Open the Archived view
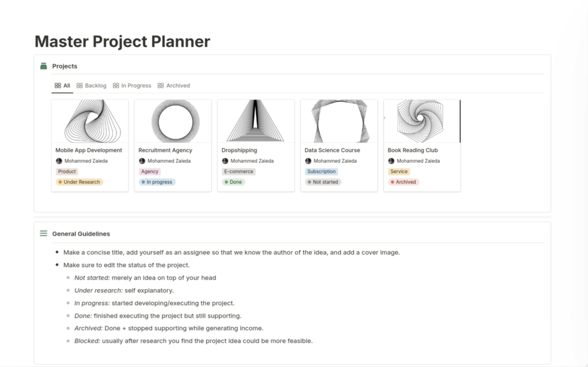The image size is (588, 367). [x=177, y=85]
